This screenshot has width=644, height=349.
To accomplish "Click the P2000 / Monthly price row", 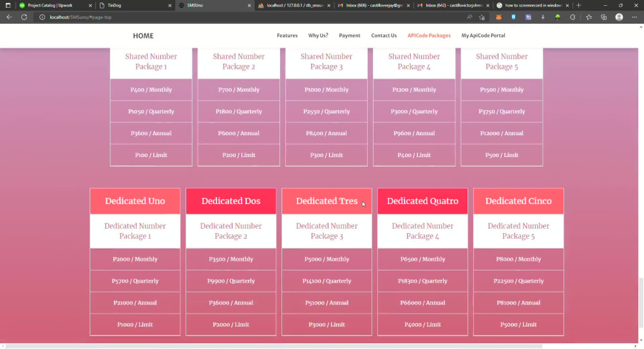I will click(x=135, y=259).
